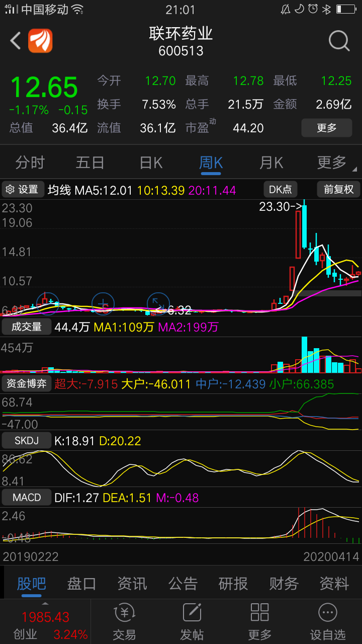Screen dimensions: 362x644
Task: Tap 小户:66.385 fund flow value
Action: point(301,384)
